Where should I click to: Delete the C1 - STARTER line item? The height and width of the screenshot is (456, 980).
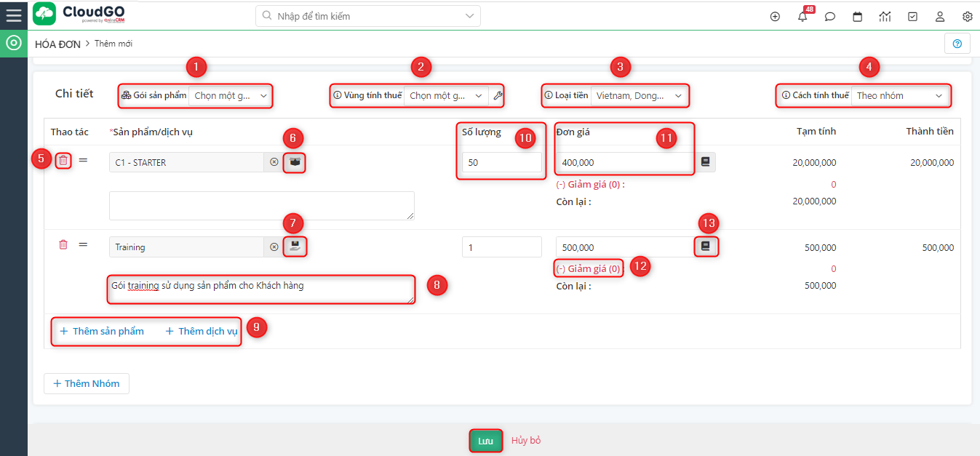pyautogui.click(x=64, y=161)
